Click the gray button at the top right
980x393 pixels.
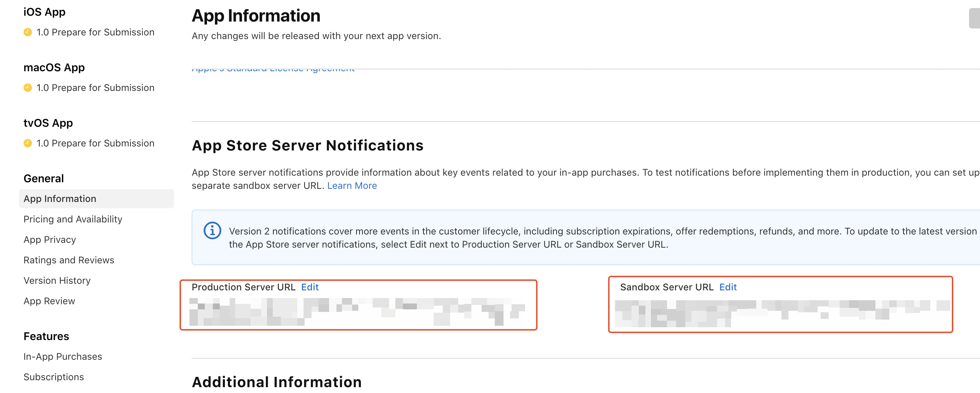tap(974, 18)
